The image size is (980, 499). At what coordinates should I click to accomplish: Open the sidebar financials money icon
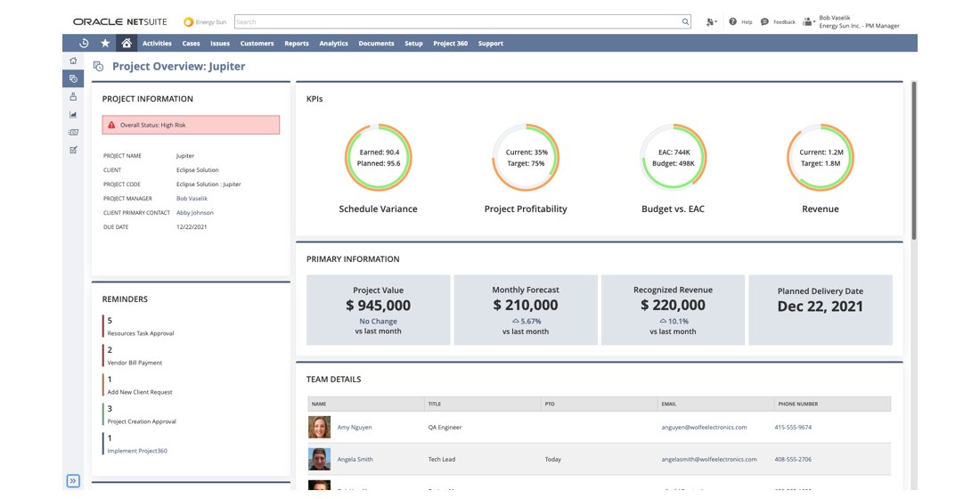[x=73, y=132]
